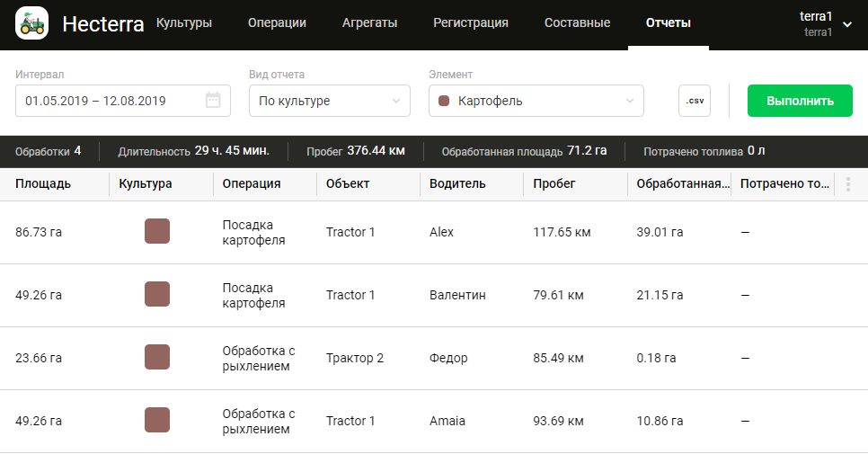Click the date interval input field
This screenshot has height=463, width=868.
123,101
